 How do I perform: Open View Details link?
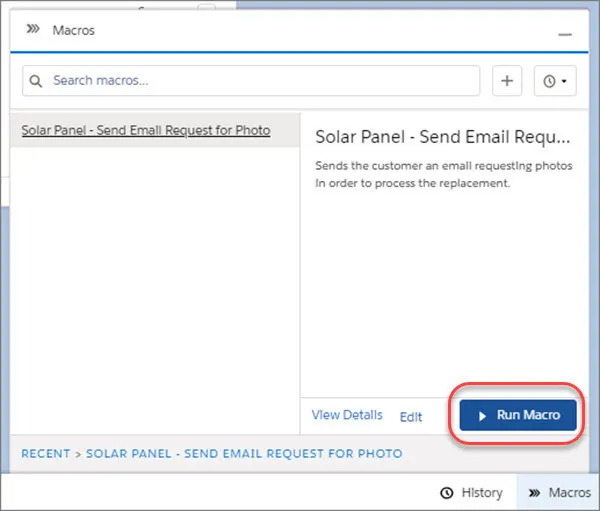click(347, 415)
